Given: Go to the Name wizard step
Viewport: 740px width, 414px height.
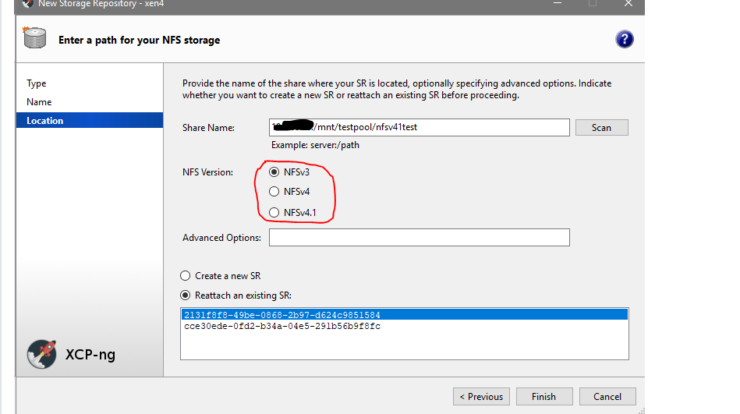Looking at the screenshot, I should click(x=39, y=102).
